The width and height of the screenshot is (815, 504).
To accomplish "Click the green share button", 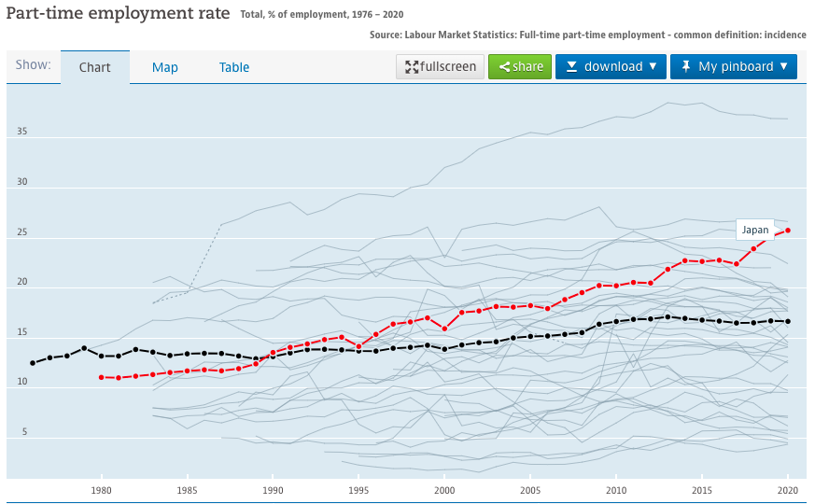I will (x=520, y=66).
